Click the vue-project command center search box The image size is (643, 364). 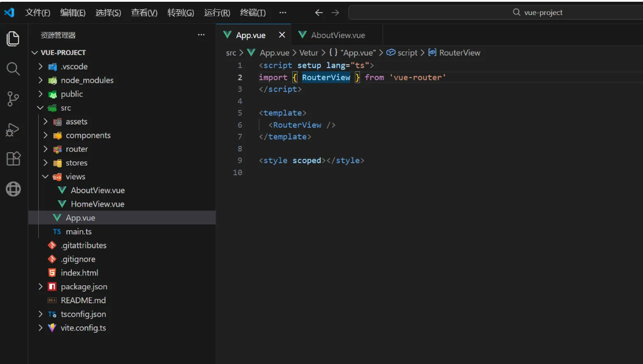495,13
